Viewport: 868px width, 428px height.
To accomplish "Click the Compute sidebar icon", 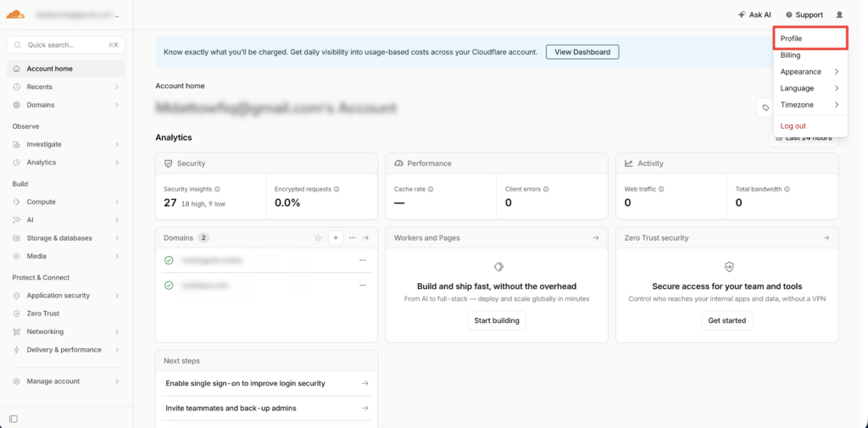I will pos(17,202).
